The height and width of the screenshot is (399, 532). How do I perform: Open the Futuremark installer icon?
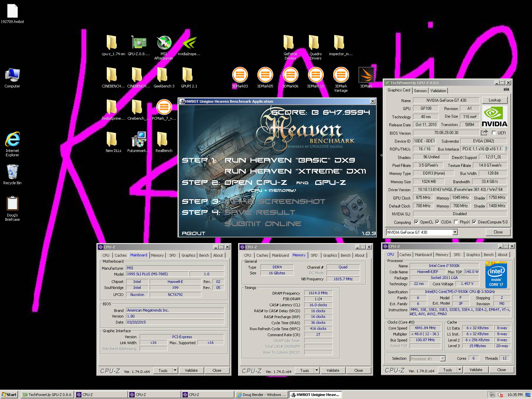click(x=138, y=142)
